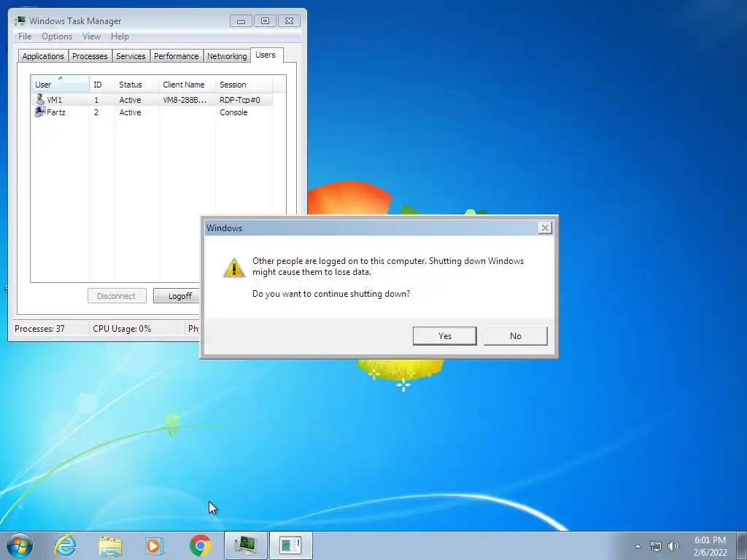
Task: Minimize the Task Manager window
Action: [x=241, y=21]
